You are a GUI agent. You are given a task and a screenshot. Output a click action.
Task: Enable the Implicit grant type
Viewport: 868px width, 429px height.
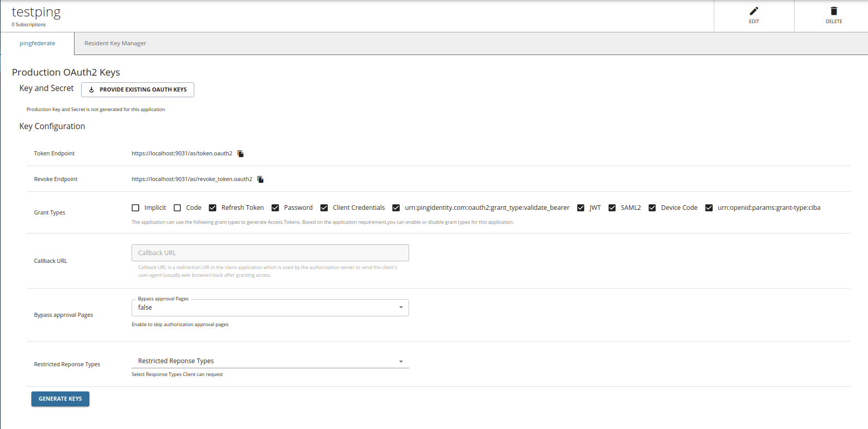[x=136, y=208]
